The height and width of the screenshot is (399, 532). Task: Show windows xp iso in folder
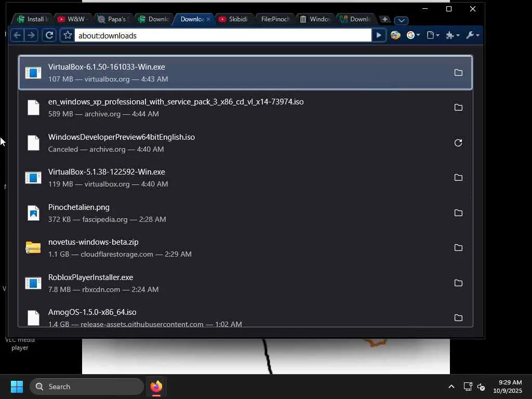coord(458,108)
